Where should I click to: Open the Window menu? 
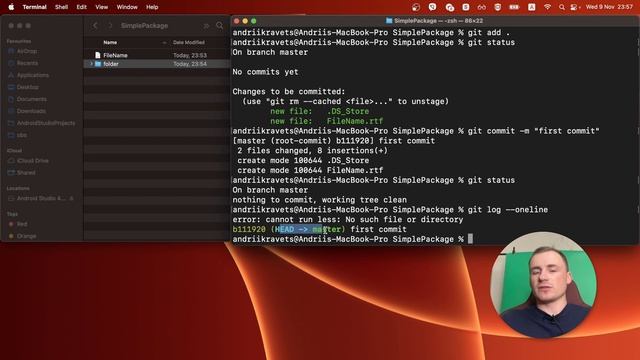pos(127,7)
